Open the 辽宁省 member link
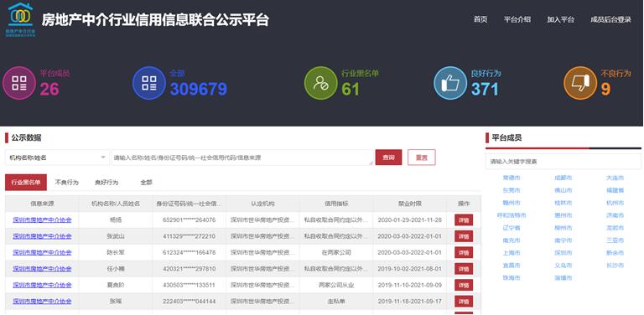Viewport: 644px width, 315px height. click(512, 228)
